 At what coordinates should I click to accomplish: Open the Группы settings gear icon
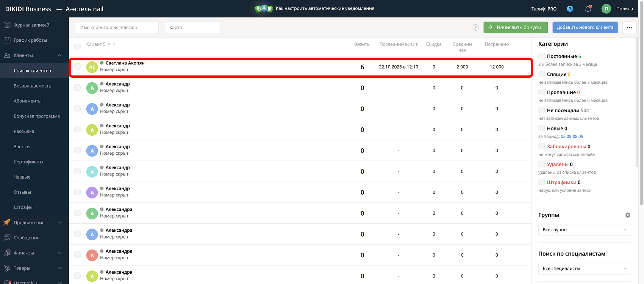pyautogui.click(x=628, y=215)
